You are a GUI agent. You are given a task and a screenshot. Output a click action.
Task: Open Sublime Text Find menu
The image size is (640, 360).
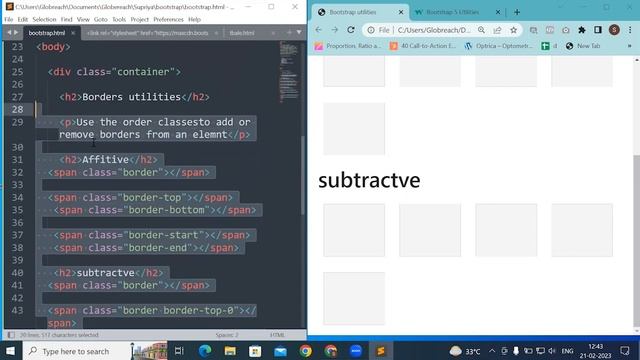click(x=67, y=19)
